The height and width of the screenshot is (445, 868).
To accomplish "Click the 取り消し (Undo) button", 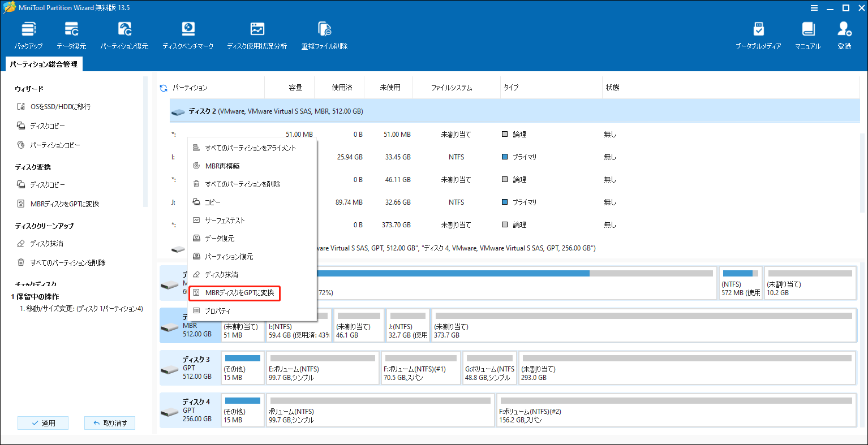I will (x=110, y=422).
